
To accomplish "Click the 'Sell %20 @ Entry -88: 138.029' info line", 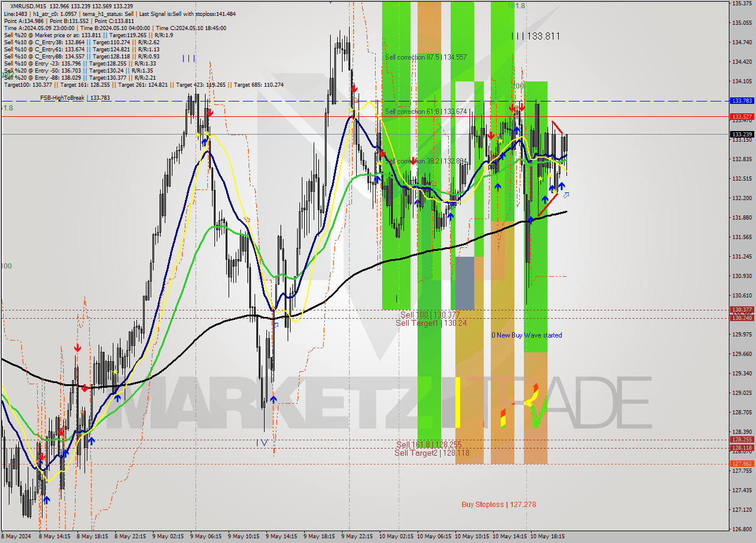I will point(80,77).
